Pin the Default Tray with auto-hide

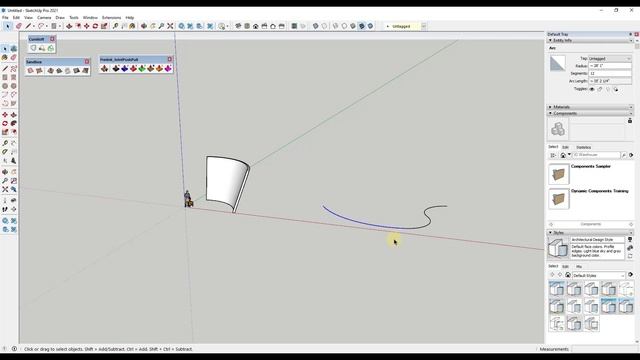[631, 34]
